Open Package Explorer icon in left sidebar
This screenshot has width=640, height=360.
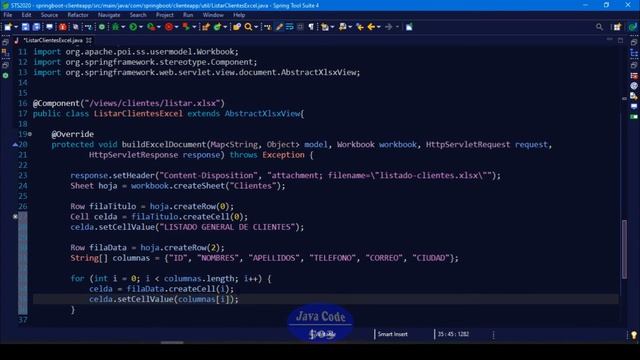[5, 53]
